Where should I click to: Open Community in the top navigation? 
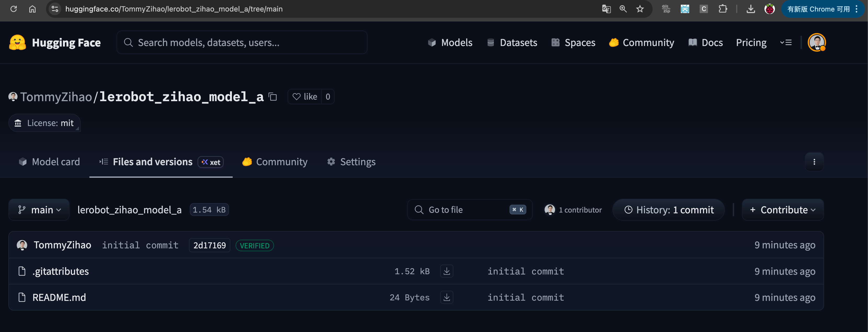(x=642, y=42)
